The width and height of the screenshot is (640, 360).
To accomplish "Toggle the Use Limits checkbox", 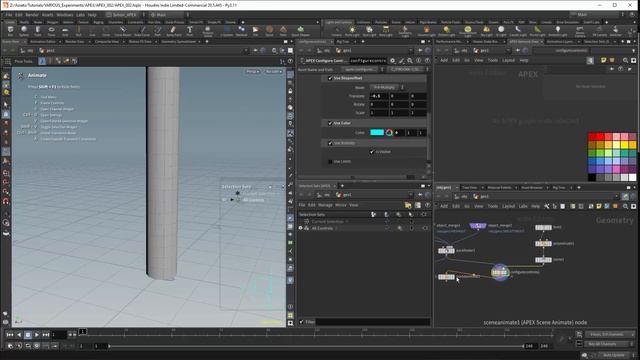I will click(x=330, y=162).
